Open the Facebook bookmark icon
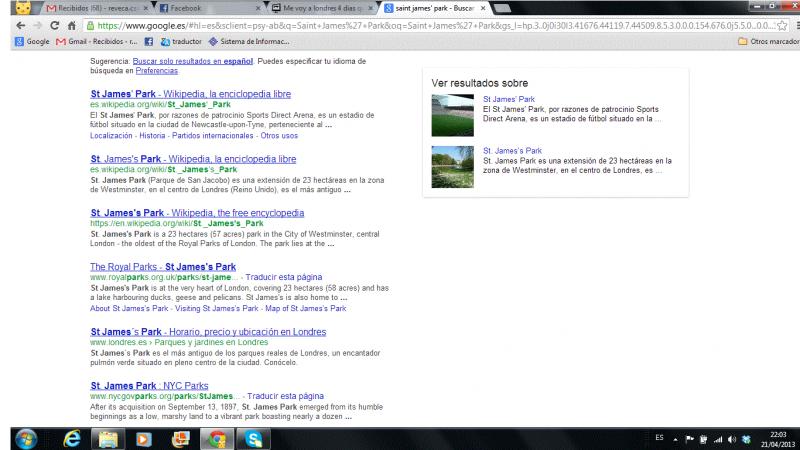The image size is (800, 450). click(x=148, y=41)
